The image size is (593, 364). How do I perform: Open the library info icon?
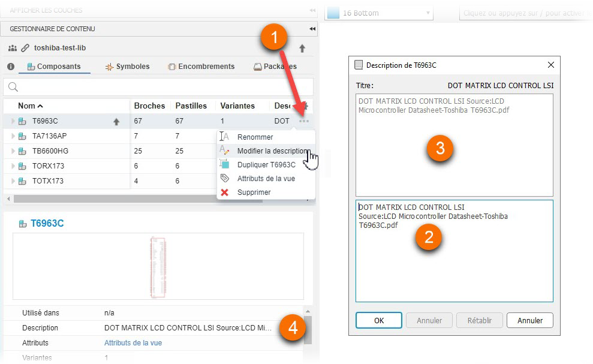[x=11, y=67]
